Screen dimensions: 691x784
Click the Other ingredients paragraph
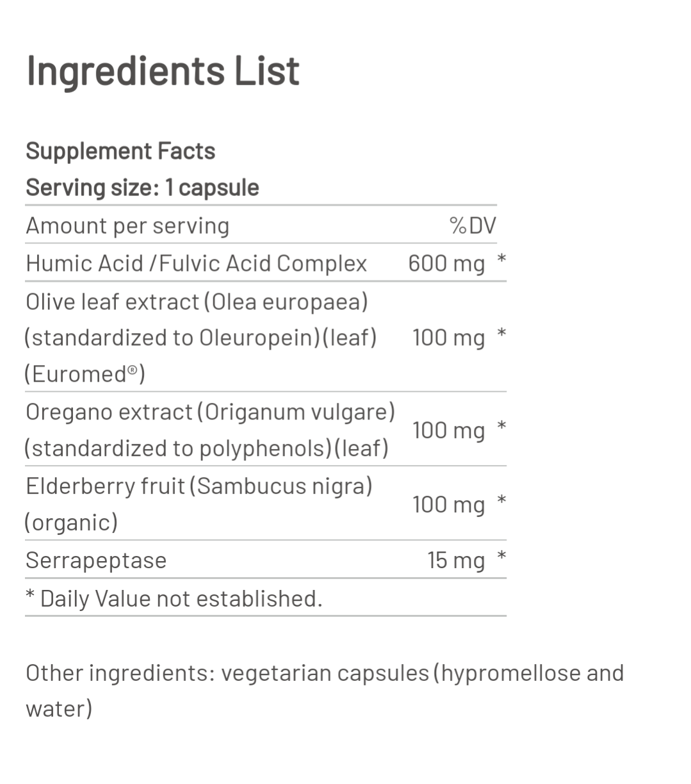tap(324, 690)
